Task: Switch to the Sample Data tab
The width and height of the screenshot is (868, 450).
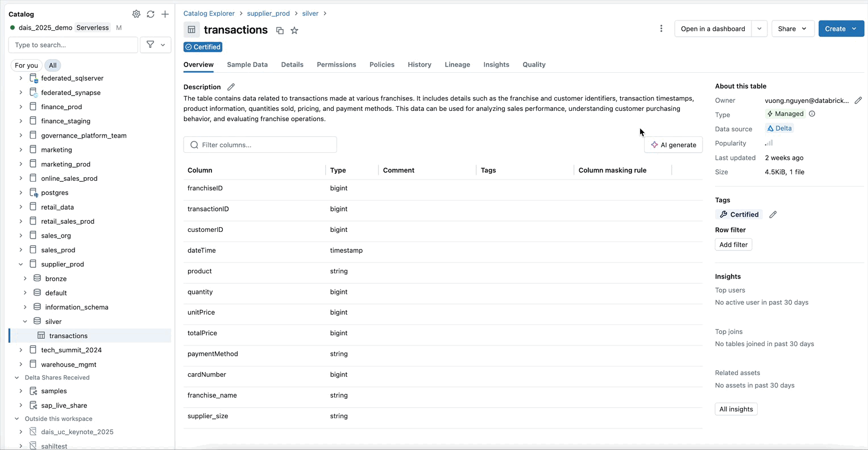Action: point(247,65)
